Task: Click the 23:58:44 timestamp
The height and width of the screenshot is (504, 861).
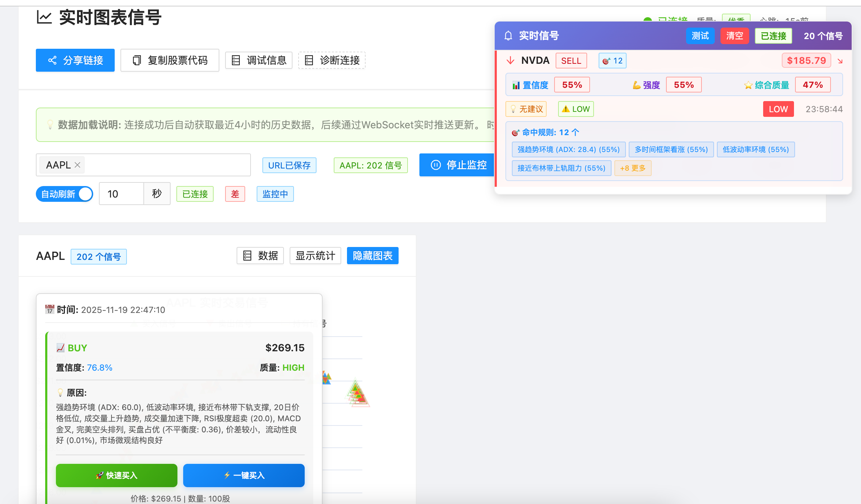Action: pyautogui.click(x=824, y=109)
